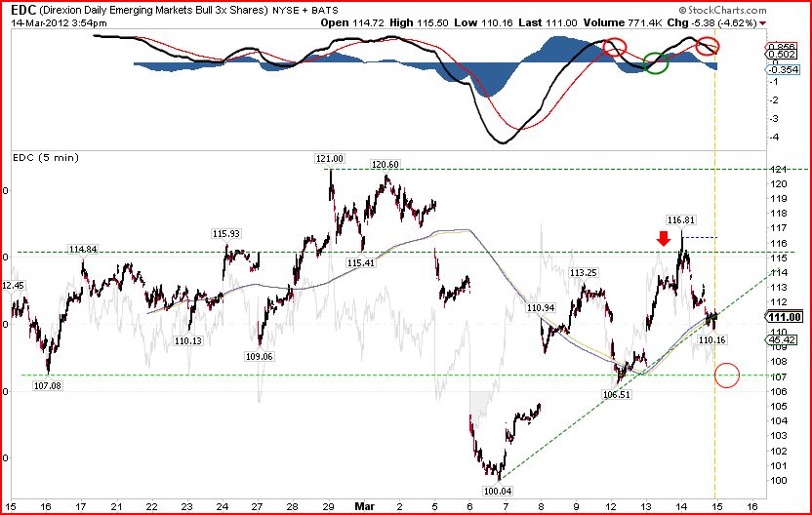Click the 14 date label on the axis

(681, 506)
